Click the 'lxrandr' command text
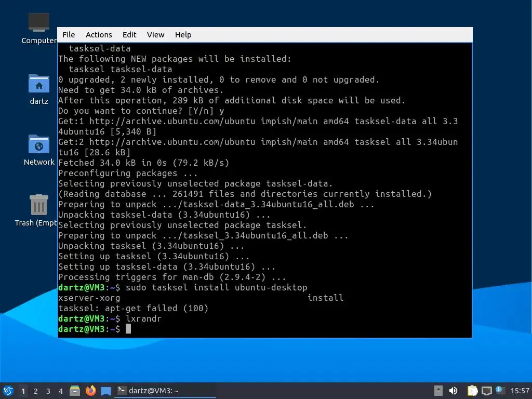The height and width of the screenshot is (399, 532). [x=143, y=318]
